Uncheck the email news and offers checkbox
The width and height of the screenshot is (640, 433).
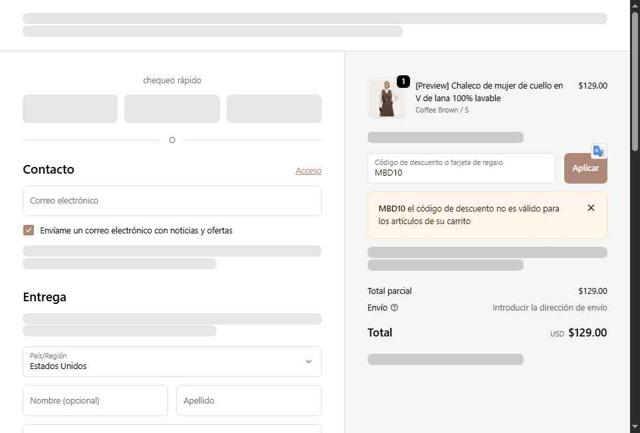29,230
